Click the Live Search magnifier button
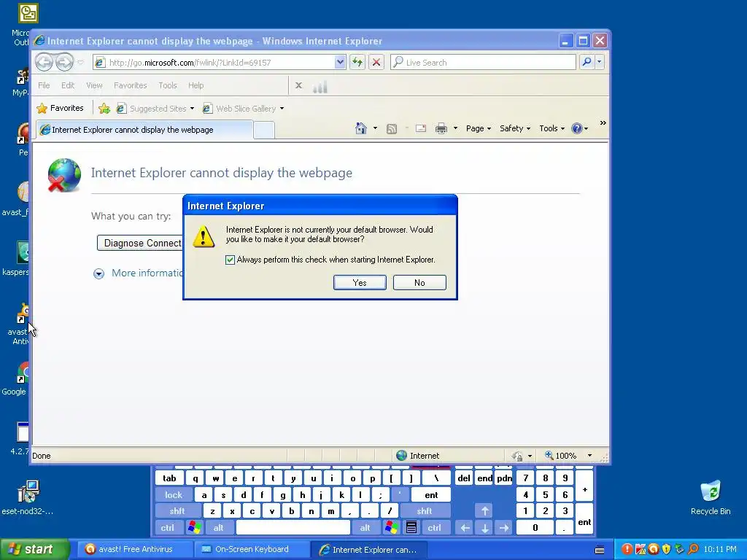The image size is (747, 560). click(587, 62)
